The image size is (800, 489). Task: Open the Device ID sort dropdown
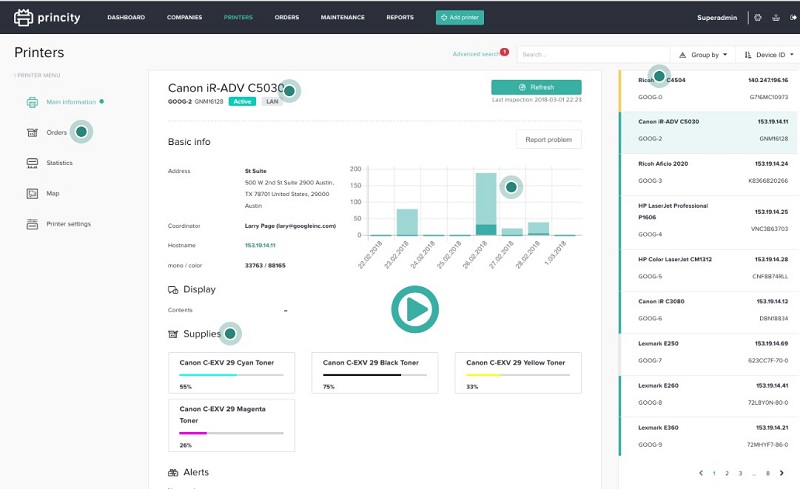[768, 55]
